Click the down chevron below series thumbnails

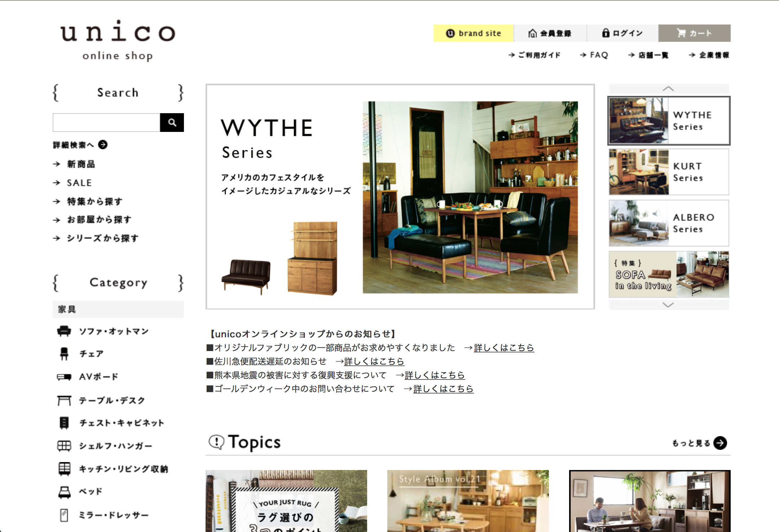669,305
